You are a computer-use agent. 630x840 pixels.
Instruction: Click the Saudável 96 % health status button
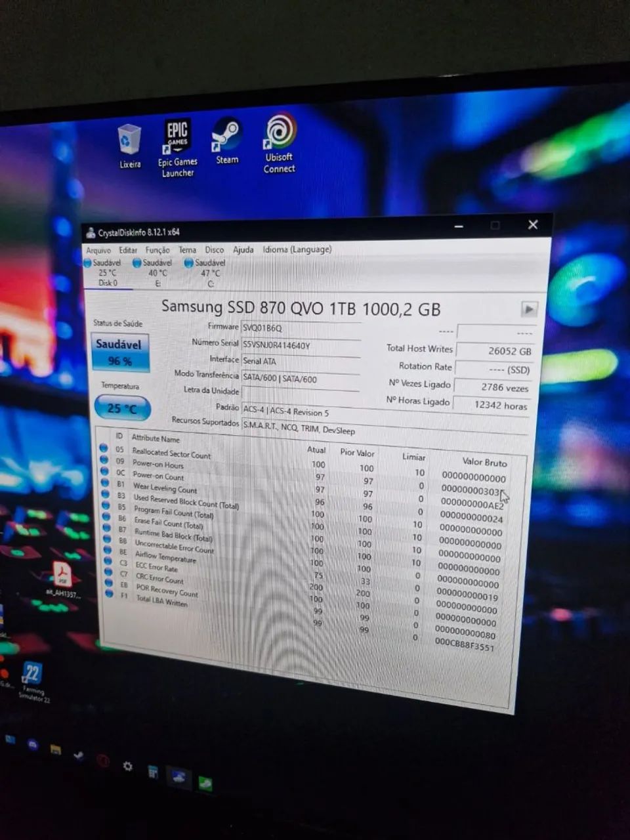pos(120,352)
